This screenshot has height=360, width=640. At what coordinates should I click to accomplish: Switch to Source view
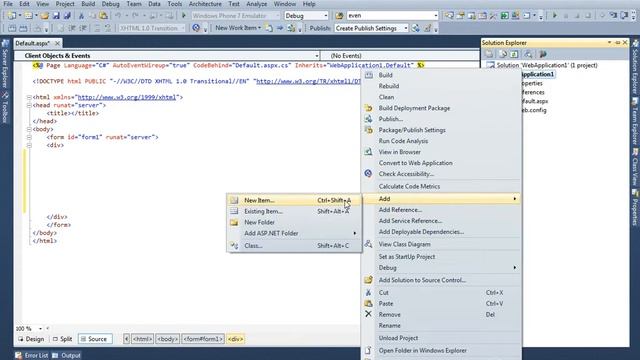point(95,339)
